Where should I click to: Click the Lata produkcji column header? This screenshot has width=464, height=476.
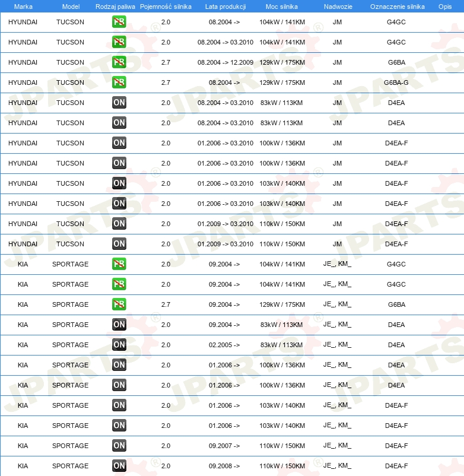click(x=225, y=7)
